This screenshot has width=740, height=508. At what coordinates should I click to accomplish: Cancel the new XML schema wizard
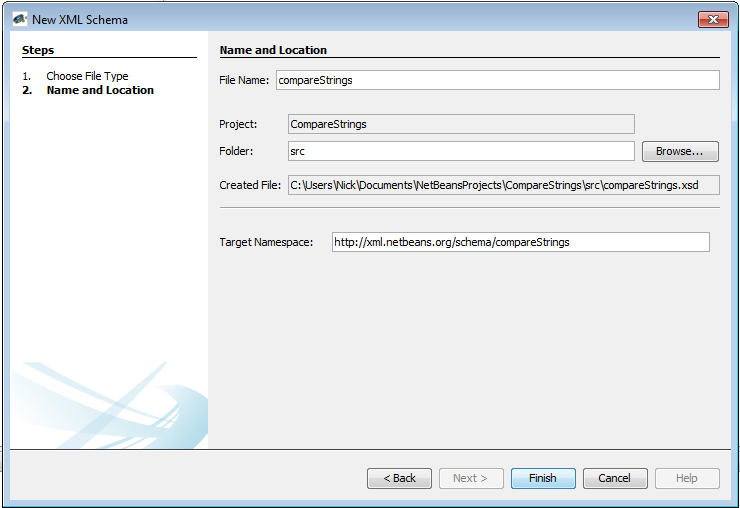(615, 478)
